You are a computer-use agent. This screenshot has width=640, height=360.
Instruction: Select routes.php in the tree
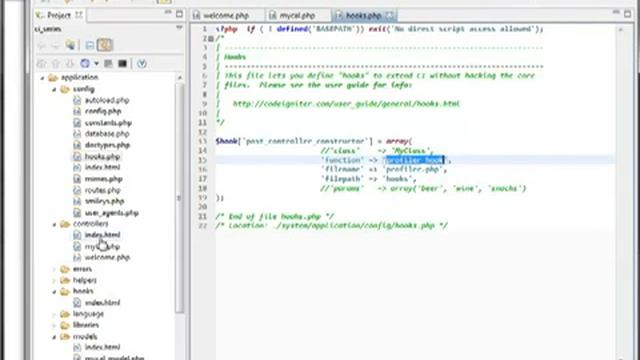tap(102, 190)
